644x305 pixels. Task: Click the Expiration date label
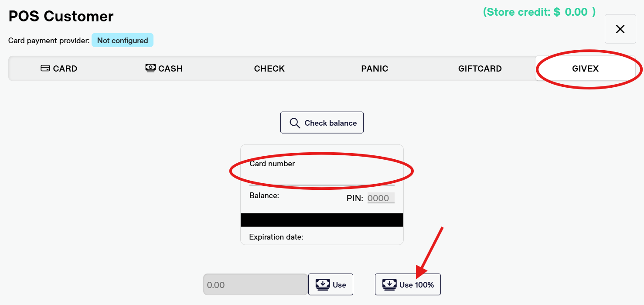point(276,237)
